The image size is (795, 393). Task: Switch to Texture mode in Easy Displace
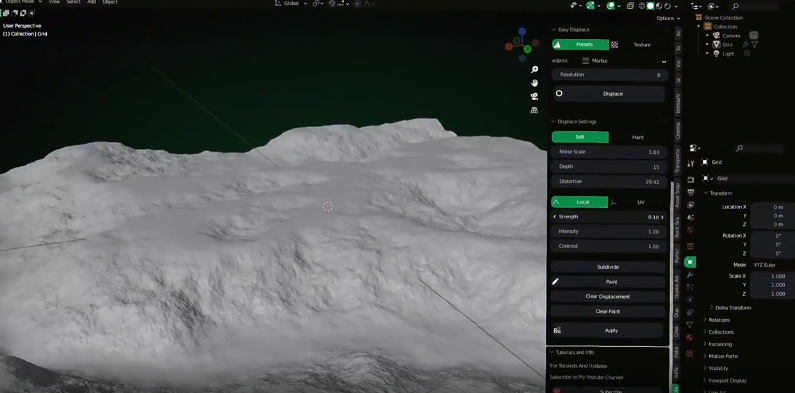[642, 45]
